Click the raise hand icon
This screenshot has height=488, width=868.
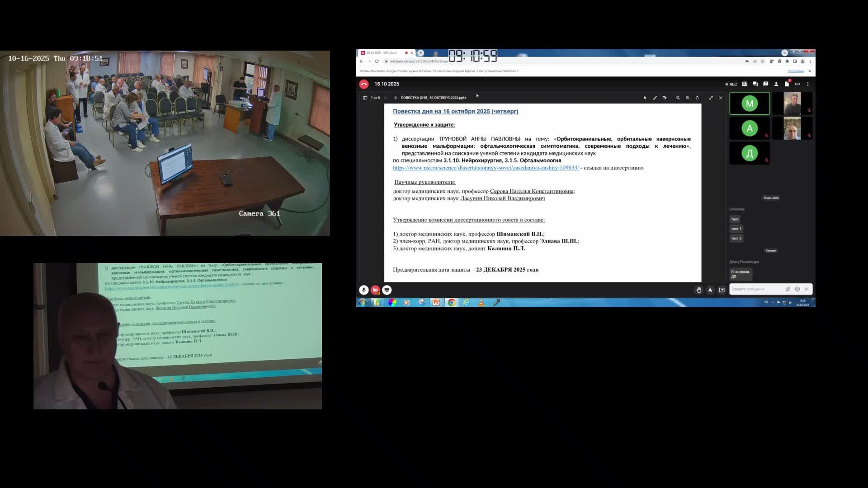pos(699,290)
